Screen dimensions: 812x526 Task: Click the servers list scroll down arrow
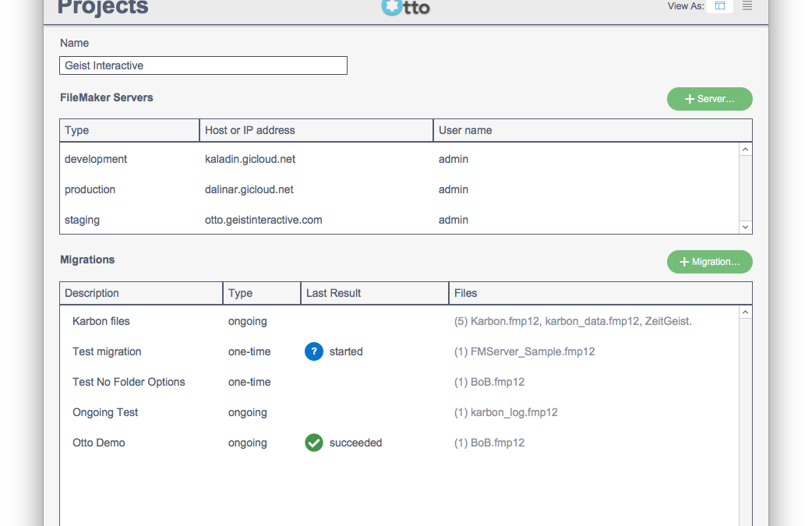tap(745, 227)
